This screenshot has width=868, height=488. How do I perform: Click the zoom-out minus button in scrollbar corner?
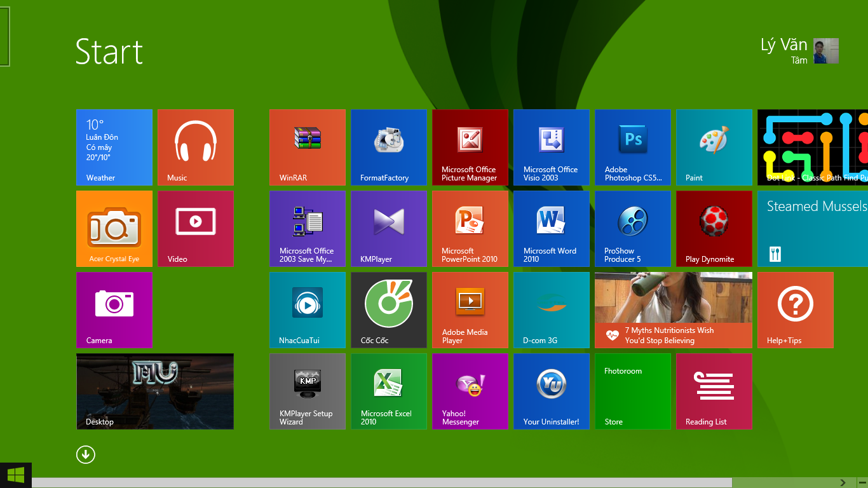click(862, 483)
